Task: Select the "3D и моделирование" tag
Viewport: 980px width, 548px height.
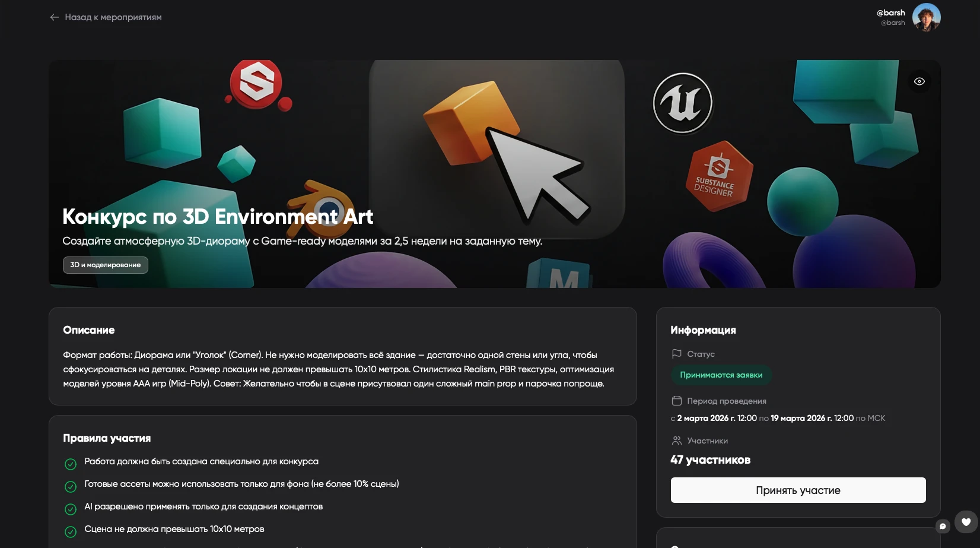Action: click(106, 265)
